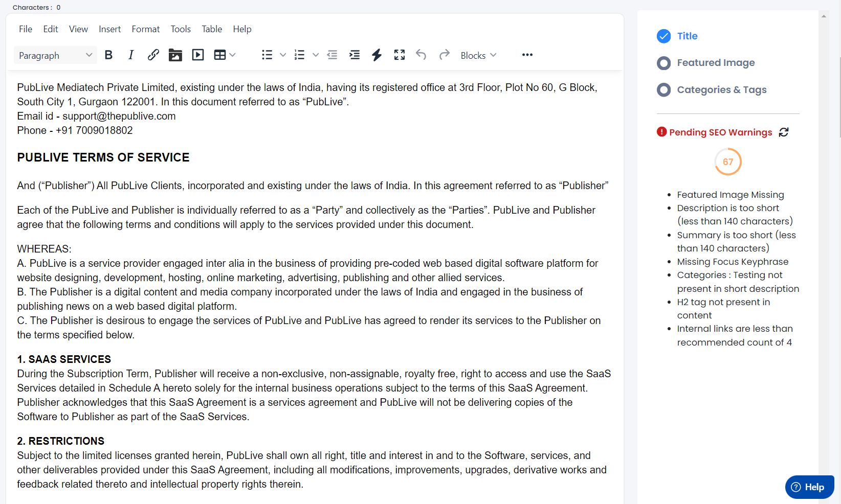Place cursor in PUBLIVE TERMS OF SERVICE heading
Image resolution: width=841 pixels, height=504 pixels.
(x=103, y=157)
